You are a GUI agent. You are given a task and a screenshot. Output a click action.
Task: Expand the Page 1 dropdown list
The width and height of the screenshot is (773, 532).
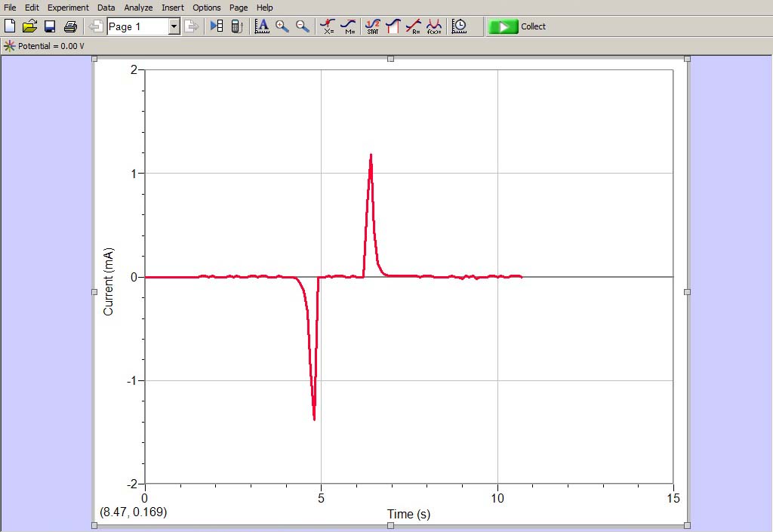[x=174, y=26]
